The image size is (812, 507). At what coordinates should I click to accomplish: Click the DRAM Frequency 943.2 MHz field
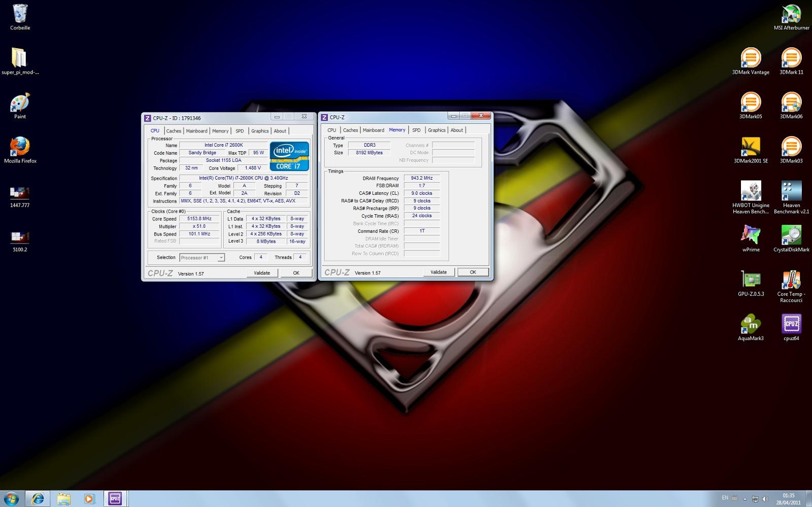422,178
